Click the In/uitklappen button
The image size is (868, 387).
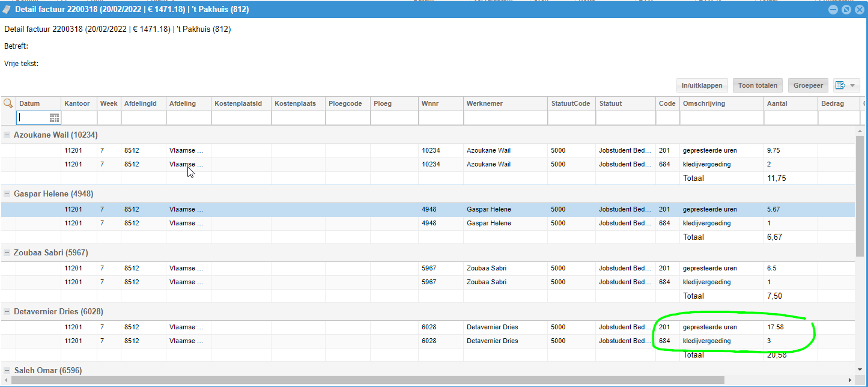tap(702, 85)
